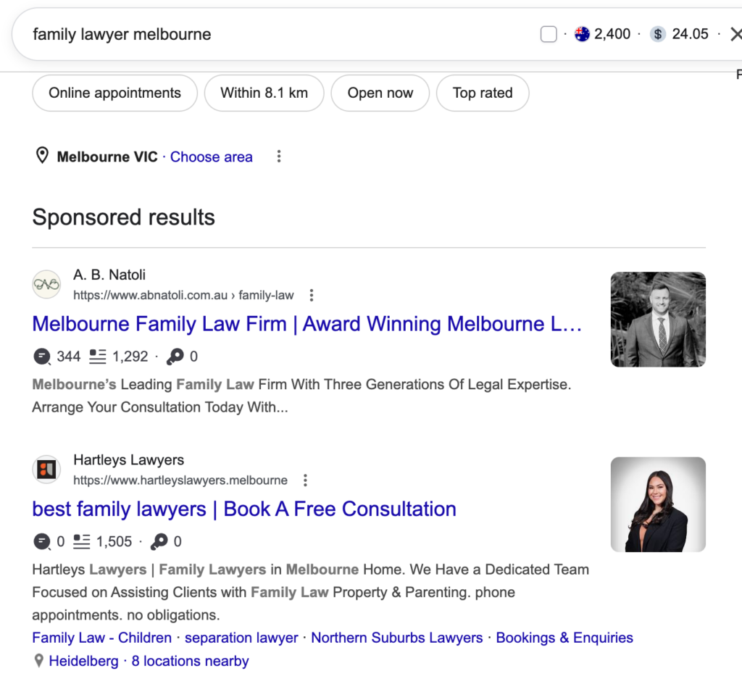
Task: Click the magnifier icon beside 344
Action: (42, 357)
